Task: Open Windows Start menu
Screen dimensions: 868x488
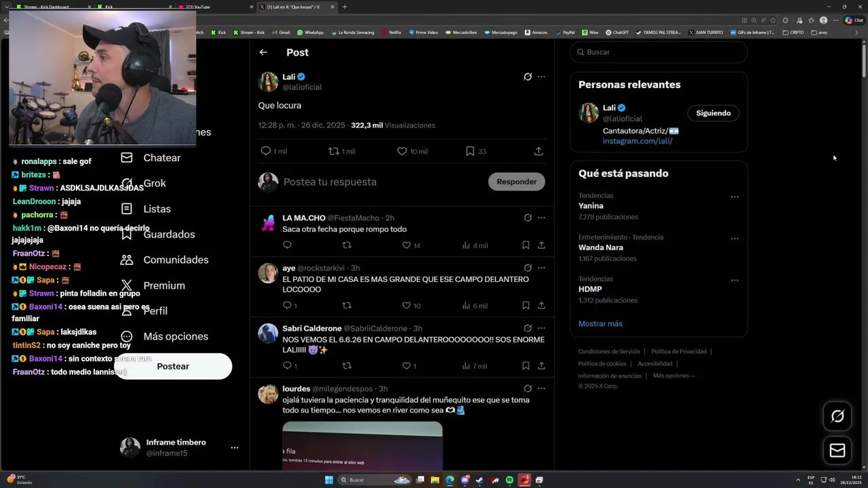Action: coord(329,480)
